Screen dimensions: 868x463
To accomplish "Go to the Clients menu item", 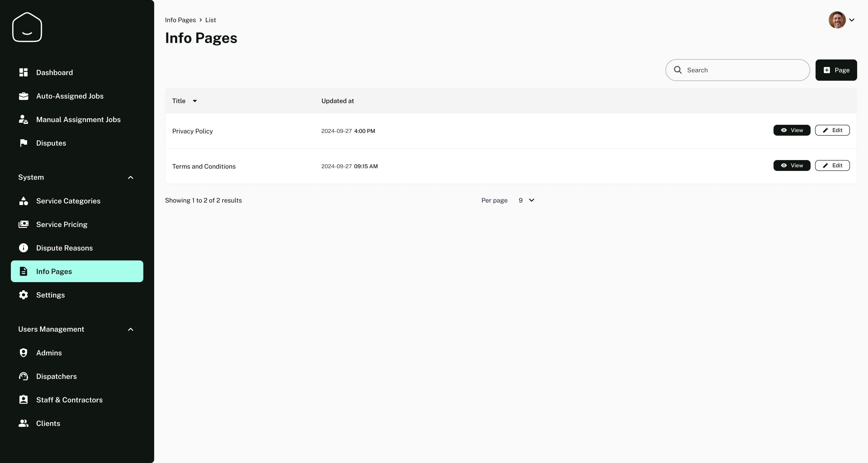I will coord(48,423).
